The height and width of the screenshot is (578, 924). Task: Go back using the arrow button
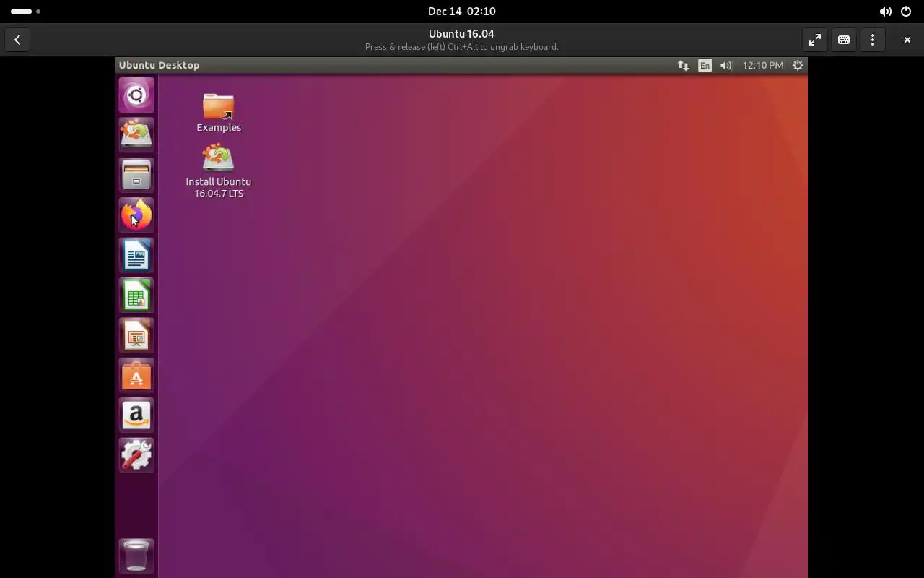coord(17,40)
